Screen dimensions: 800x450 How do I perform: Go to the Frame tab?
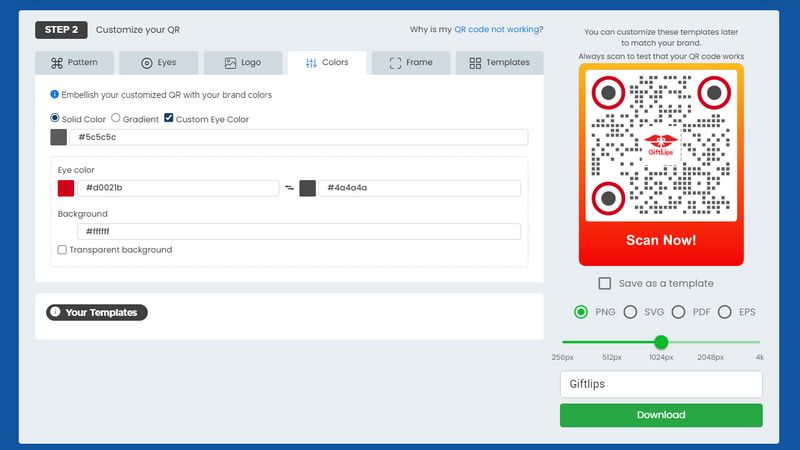pyautogui.click(x=411, y=63)
